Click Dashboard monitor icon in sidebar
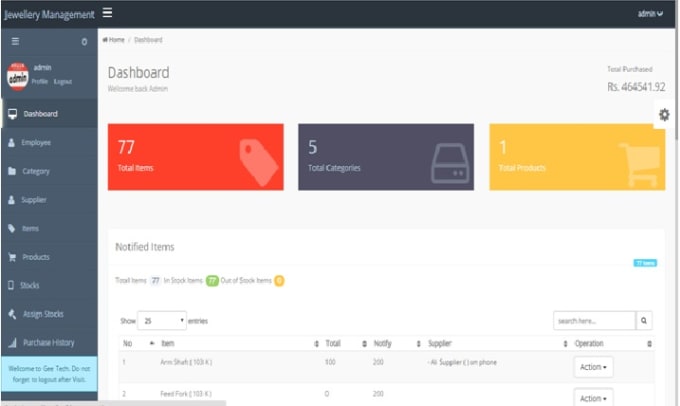 [13, 114]
